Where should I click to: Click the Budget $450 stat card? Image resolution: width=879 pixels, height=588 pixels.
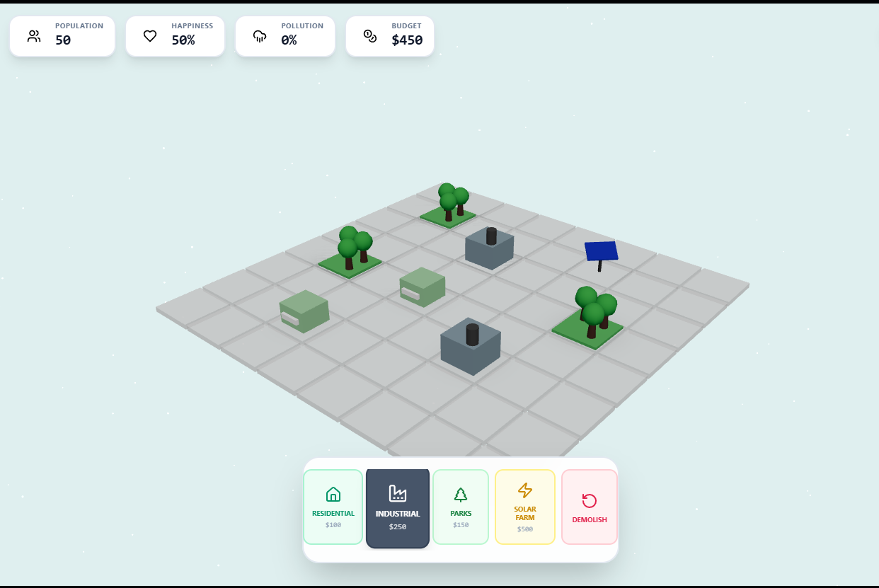389,36
